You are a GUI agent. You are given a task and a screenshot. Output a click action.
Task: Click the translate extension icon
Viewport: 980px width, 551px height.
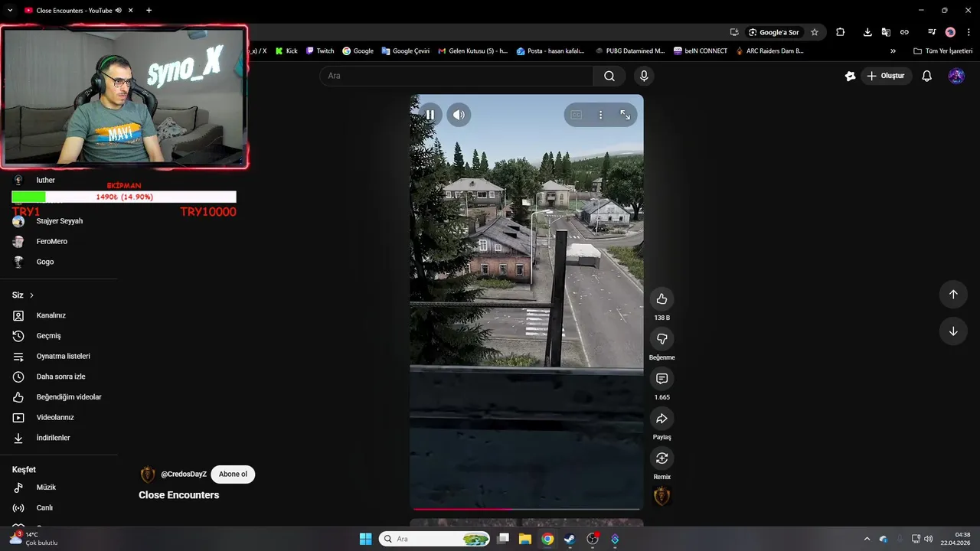coord(886,32)
